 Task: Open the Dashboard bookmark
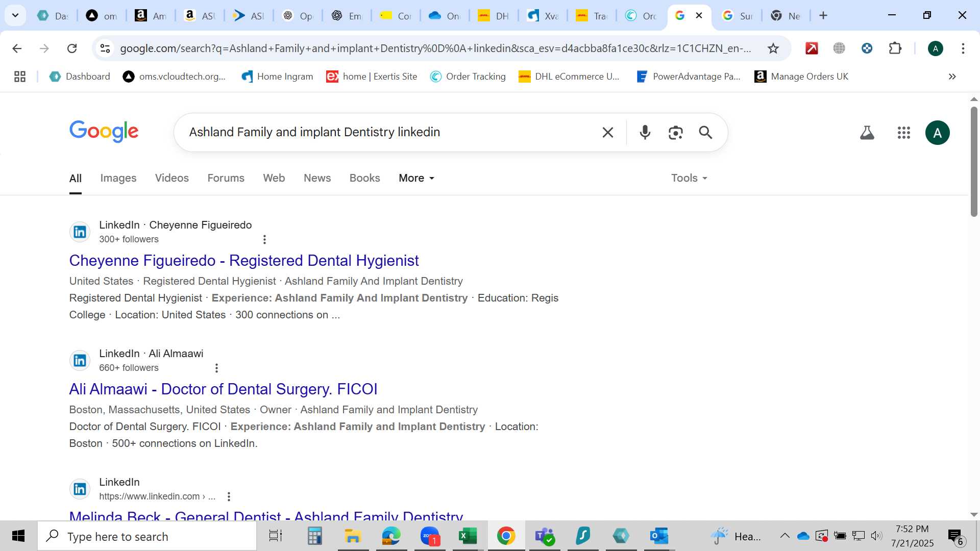tap(80, 77)
